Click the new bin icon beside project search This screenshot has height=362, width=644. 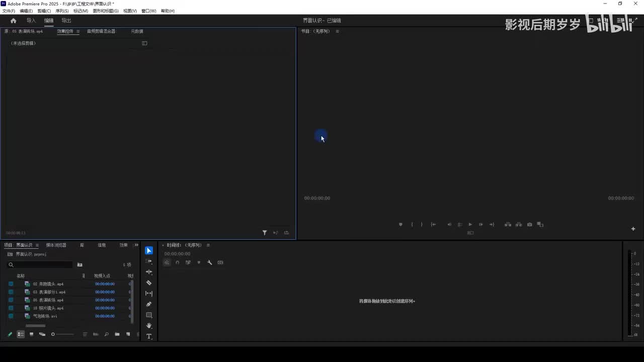point(79,264)
